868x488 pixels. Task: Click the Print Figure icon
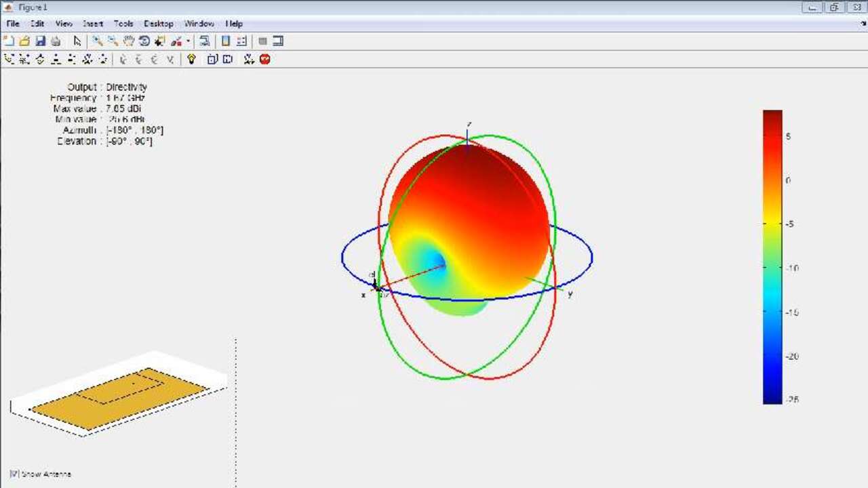[x=56, y=41]
